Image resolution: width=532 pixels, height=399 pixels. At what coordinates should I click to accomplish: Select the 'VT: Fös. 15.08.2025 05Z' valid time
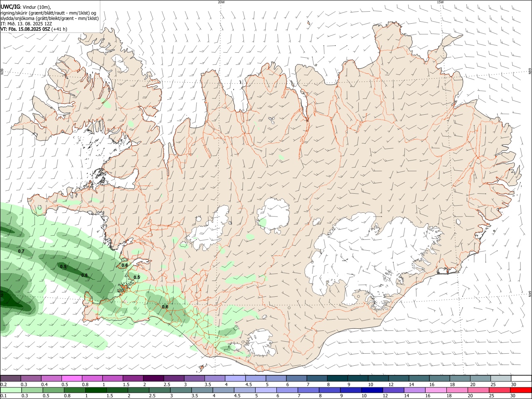(x=25, y=29)
